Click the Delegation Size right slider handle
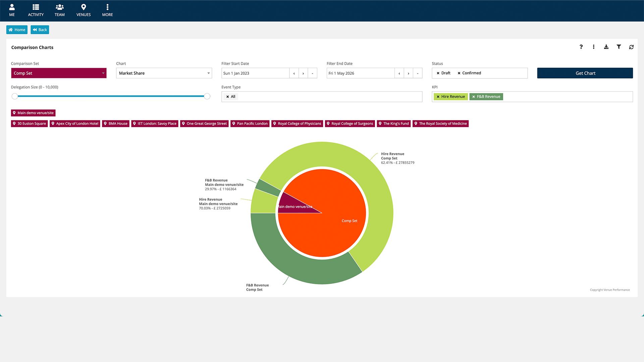Viewport: 644px width, 362px height. (x=207, y=97)
